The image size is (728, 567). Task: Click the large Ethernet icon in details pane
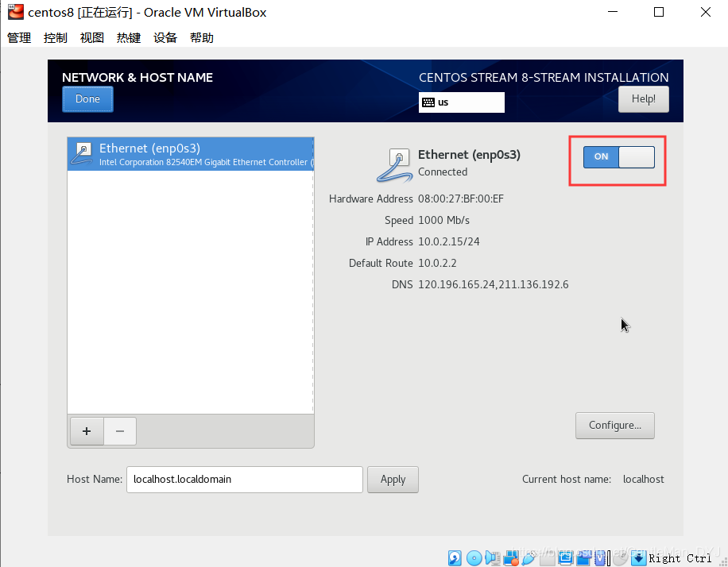394,165
